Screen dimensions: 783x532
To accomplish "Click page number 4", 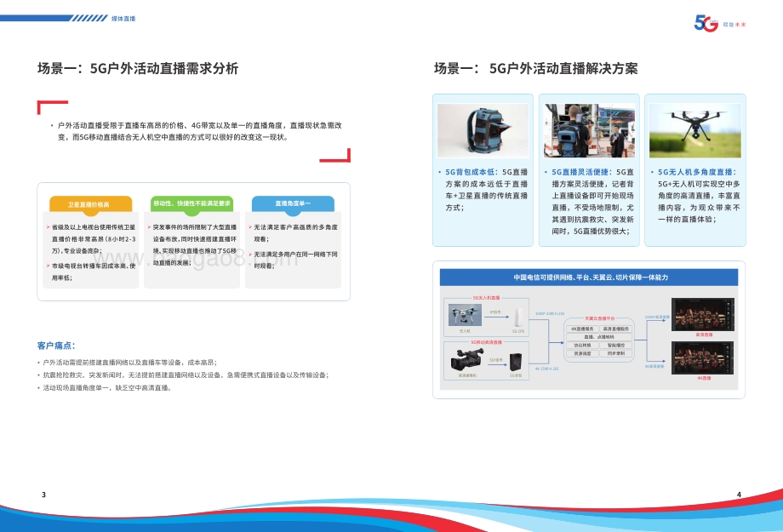I will click(x=739, y=495).
